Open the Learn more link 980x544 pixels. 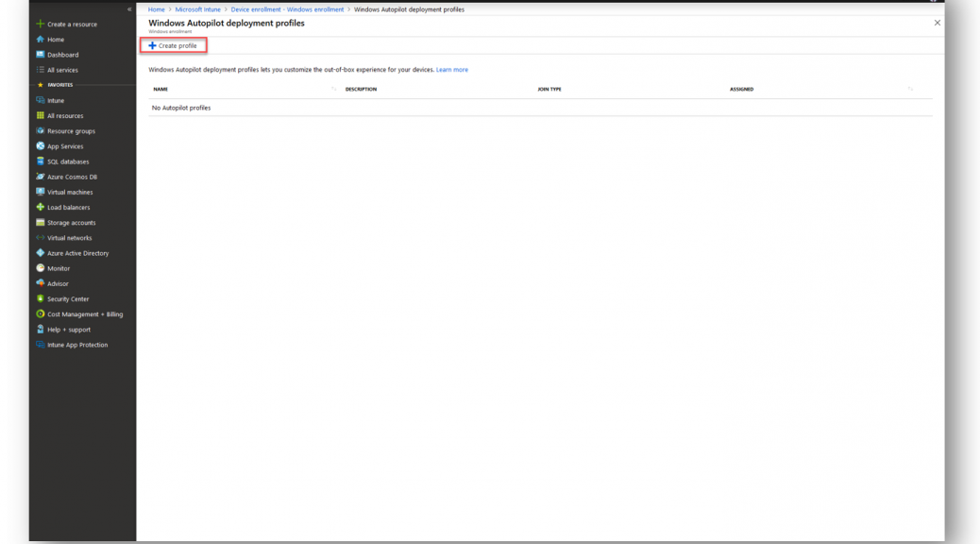[x=452, y=69]
